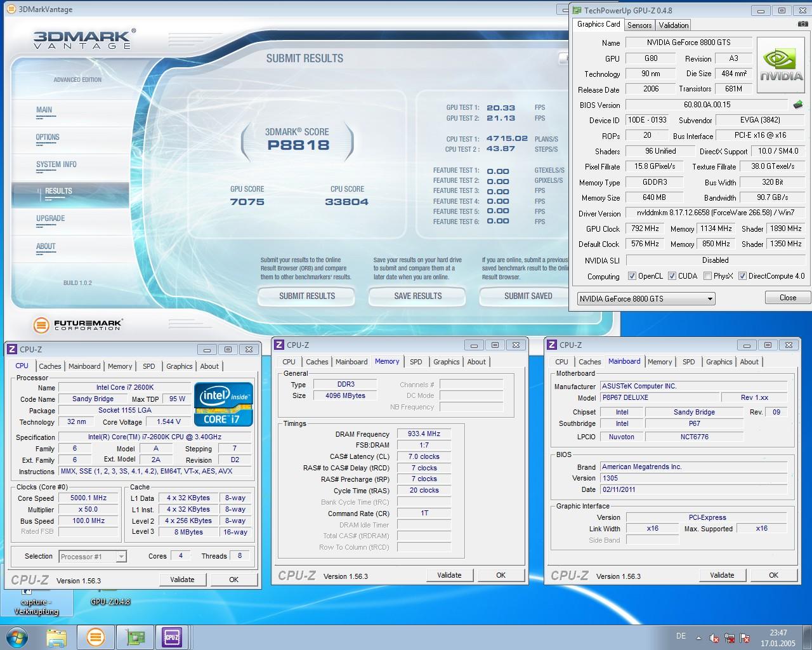Click Close button in GPU-Z

(787, 298)
